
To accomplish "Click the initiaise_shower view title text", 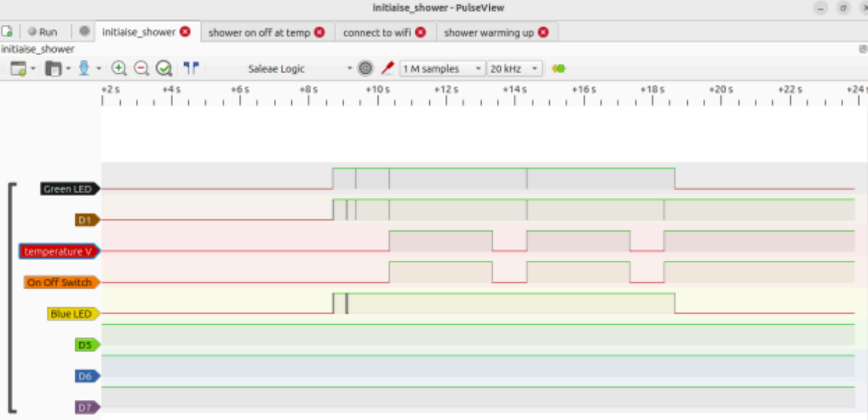I will (38, 49).
